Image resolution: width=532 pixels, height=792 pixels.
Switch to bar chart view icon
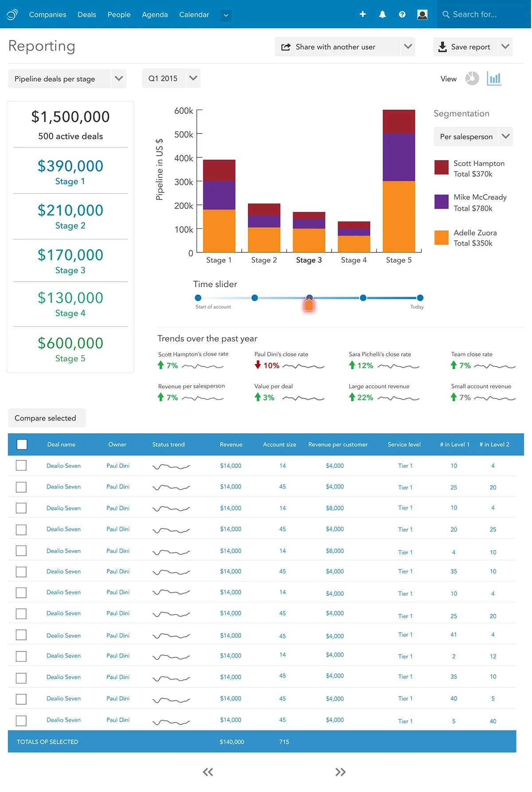click(x=494, y=78)
